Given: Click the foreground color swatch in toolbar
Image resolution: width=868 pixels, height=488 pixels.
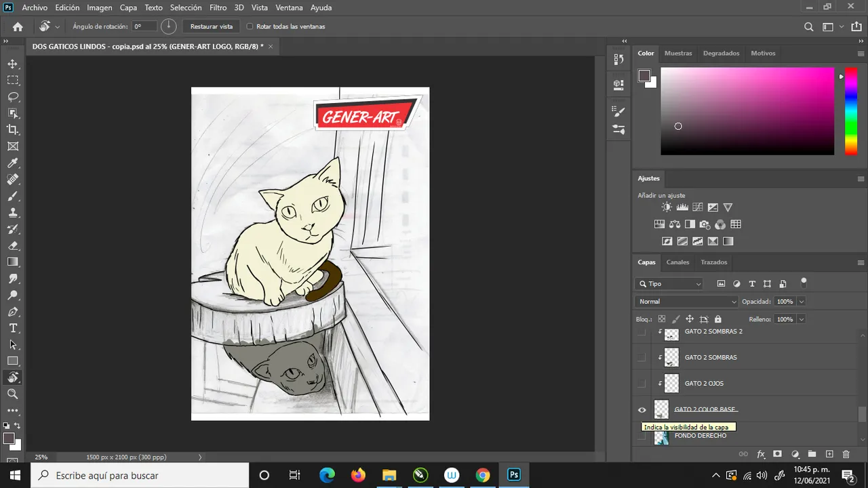Looking at the screenshot, I should 9,439.
